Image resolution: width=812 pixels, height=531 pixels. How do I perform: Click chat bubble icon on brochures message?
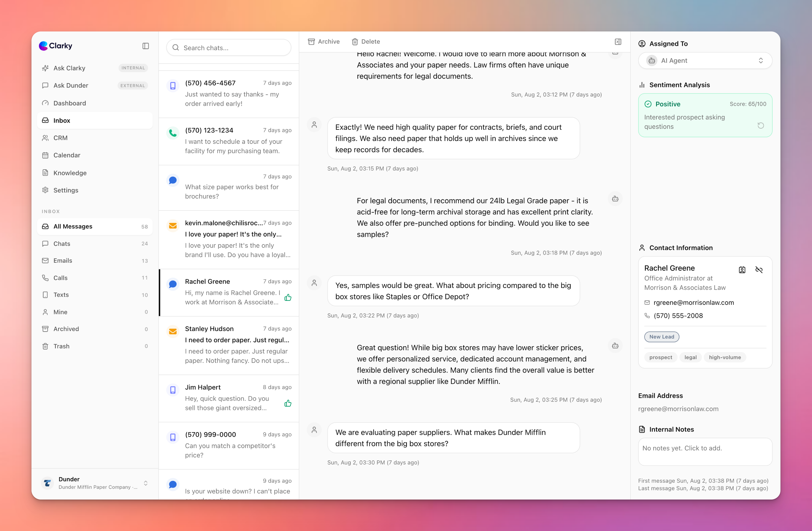[173, 180]
